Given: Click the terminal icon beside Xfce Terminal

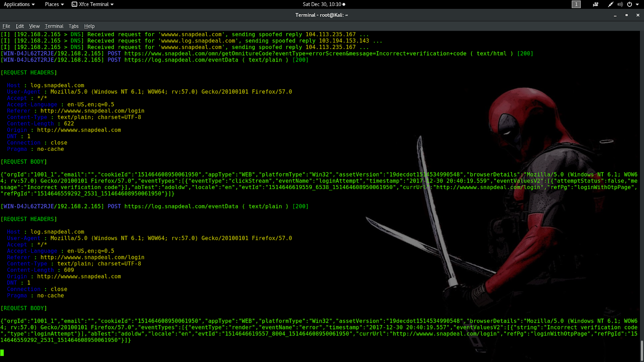Looking at the screenshot, I should pyautogui.click(x=74, y=4).
